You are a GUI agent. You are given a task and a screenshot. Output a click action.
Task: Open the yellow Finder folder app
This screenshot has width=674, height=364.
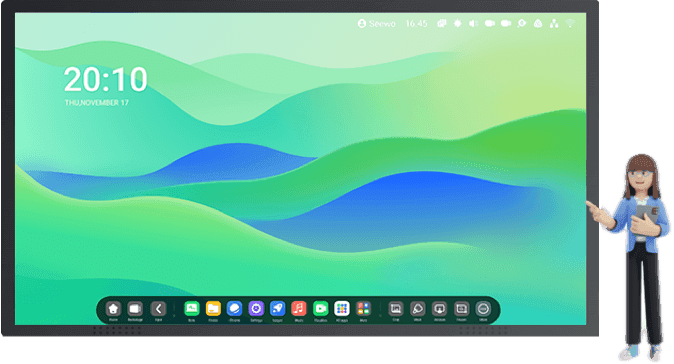click(213, 309)
